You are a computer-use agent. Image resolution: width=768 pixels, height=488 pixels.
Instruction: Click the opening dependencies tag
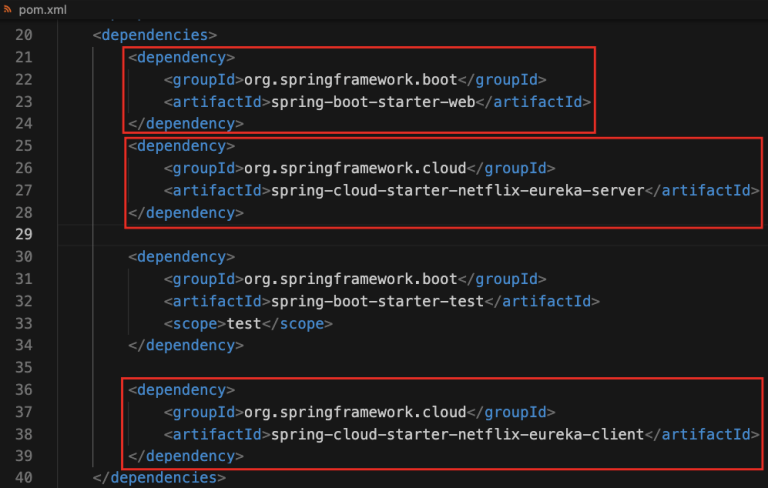(154, 35)
